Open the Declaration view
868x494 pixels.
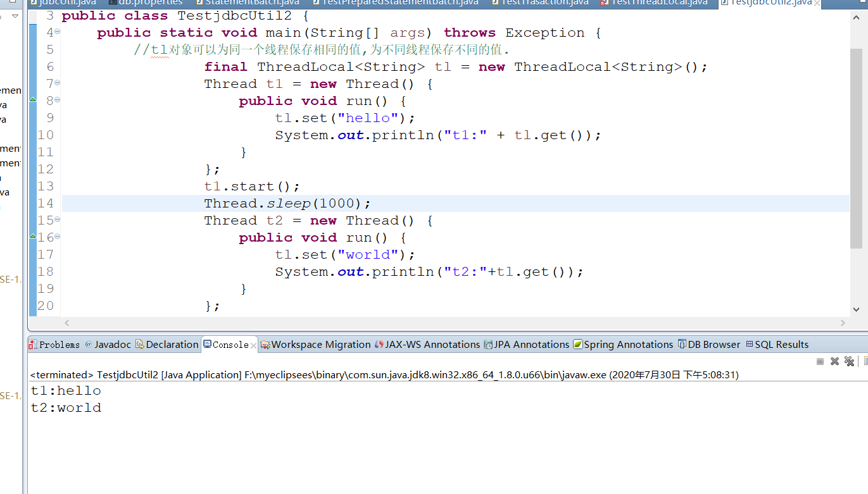141,345
